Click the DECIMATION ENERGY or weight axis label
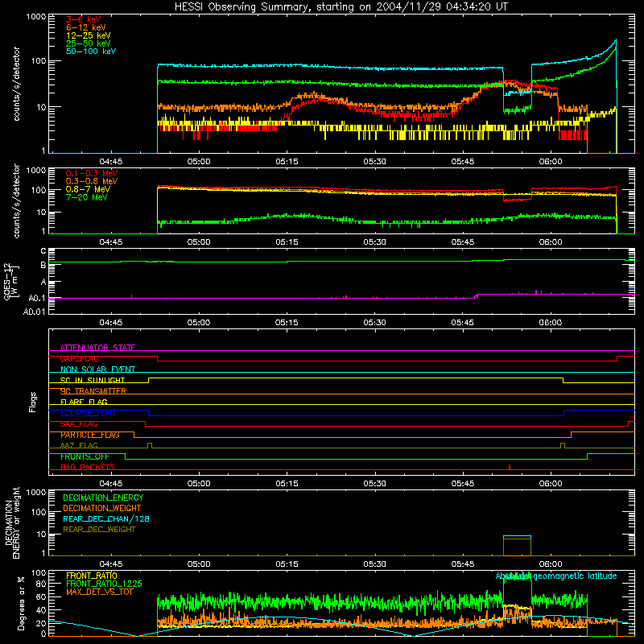The width and height of the screenshot is (644, 644). click(12, 522)
